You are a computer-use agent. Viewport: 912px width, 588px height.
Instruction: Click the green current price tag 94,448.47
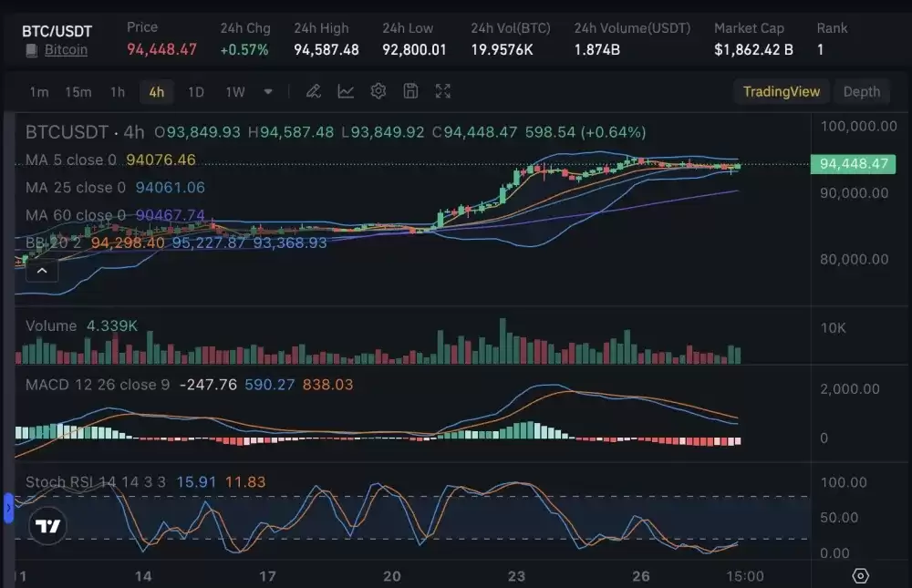(x=853, y=164)
